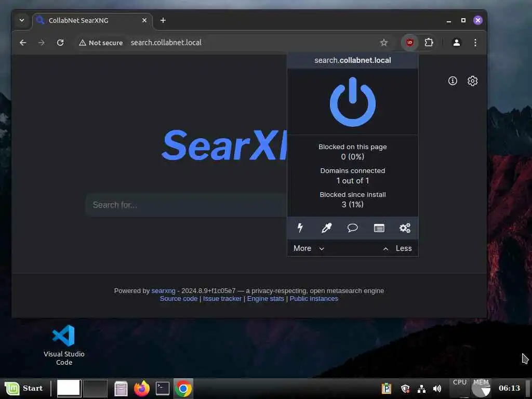Open a new browser tab
Viewport: 532px width, 399px height.
pyautogui.click(x=163, y=20)
